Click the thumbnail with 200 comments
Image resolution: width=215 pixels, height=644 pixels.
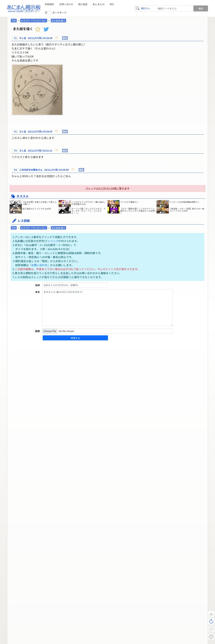[x=163, y=203]
